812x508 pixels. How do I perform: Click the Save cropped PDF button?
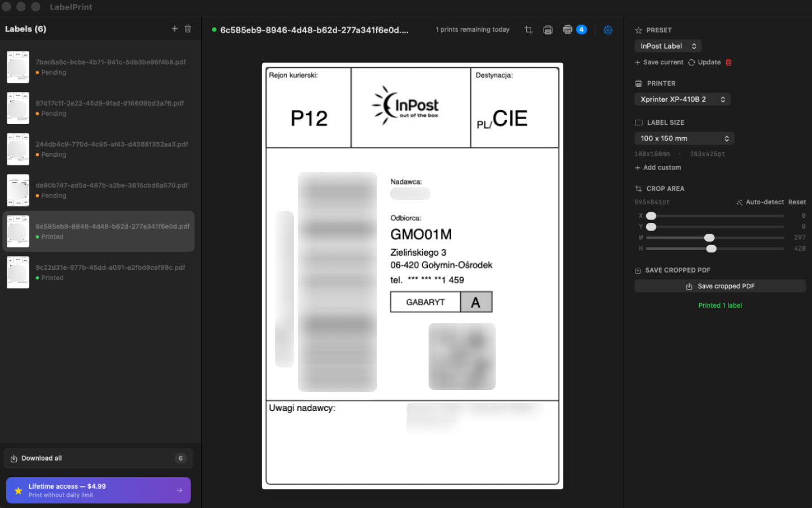[720, 286]
